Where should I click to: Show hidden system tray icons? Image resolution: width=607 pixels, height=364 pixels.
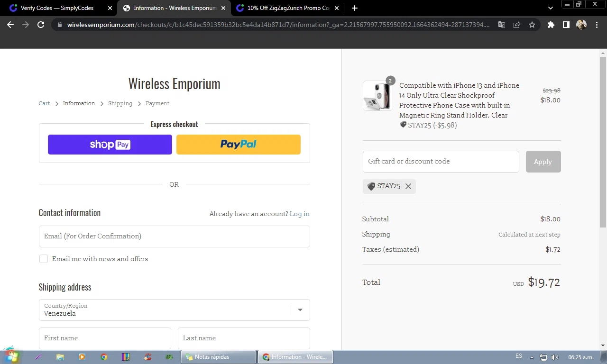(x=532, y=357)
